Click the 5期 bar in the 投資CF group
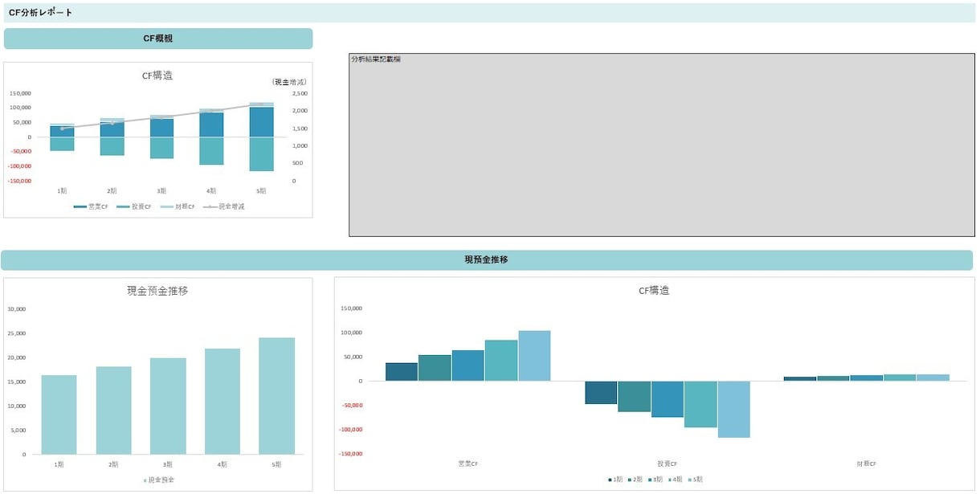This screenshot has width=980, height=494. click(733, 410)
